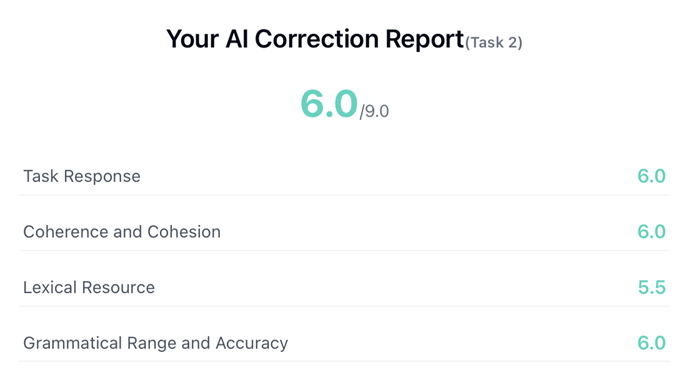Viewport: 691px width, 375px height.
Task: Open the Task Response criterion row
Action: click(x=345, y=176)
